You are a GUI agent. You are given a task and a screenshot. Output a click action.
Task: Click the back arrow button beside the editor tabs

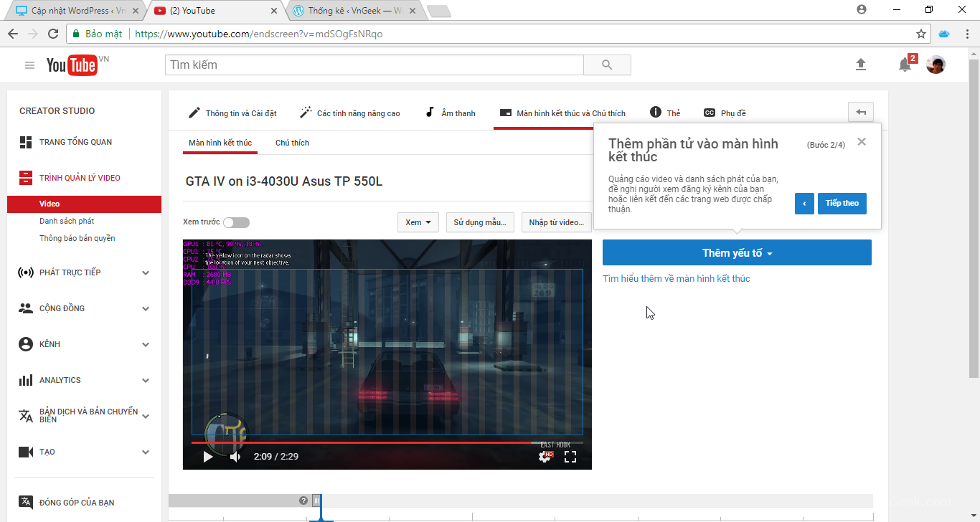(x=861, y=112)
